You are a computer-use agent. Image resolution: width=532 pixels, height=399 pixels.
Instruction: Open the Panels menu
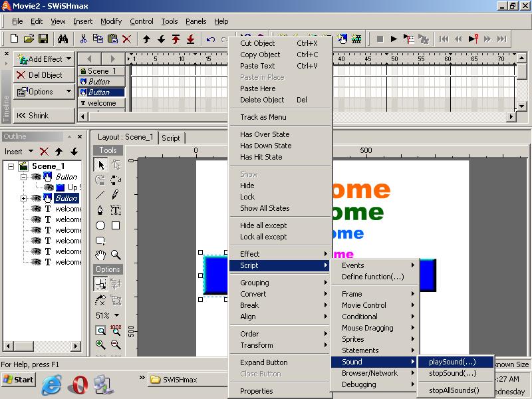tap(196, 21)
